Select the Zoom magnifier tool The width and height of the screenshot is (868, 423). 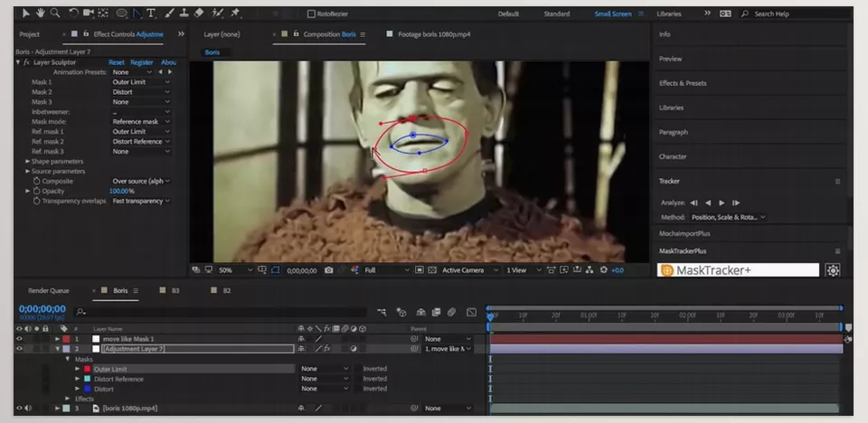click(x=55, y=13)
